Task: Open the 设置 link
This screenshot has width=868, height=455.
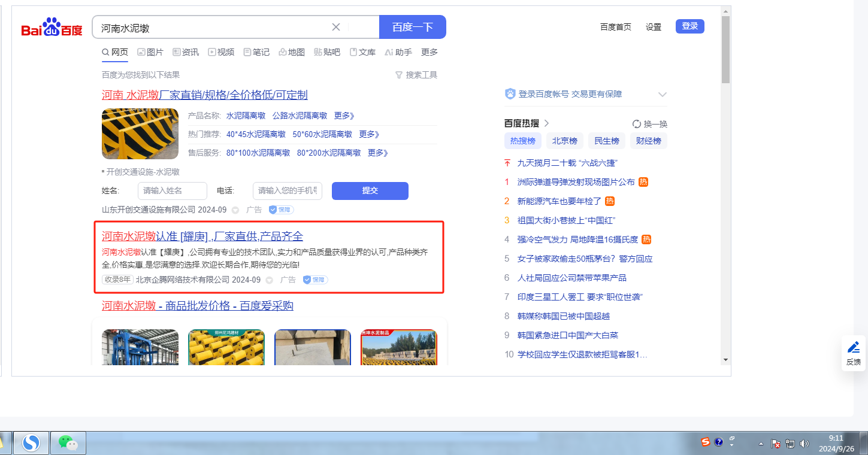Action: (654, 27)
